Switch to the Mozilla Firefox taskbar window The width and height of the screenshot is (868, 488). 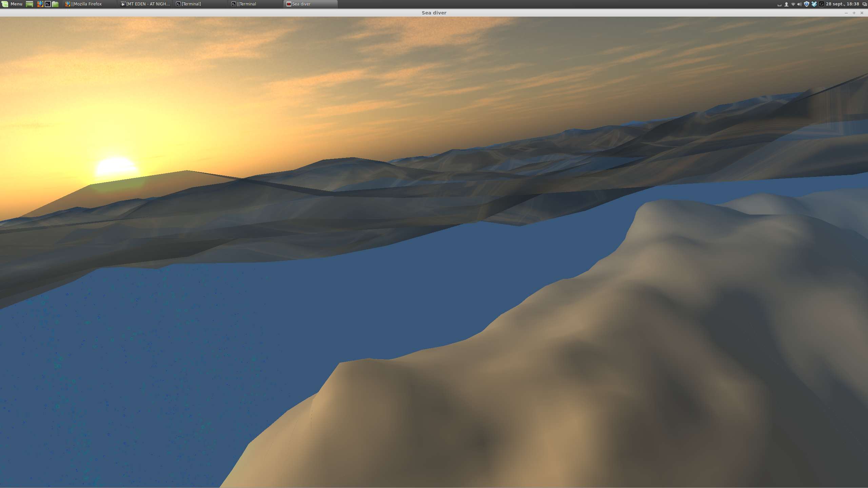(x=86, y=4)
